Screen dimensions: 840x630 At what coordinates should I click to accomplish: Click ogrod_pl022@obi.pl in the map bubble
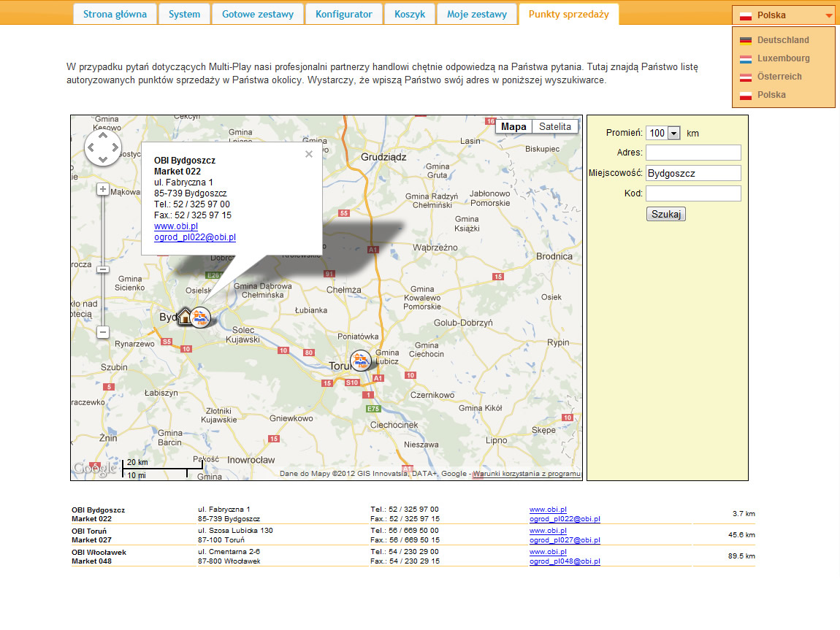coord(195,237)
